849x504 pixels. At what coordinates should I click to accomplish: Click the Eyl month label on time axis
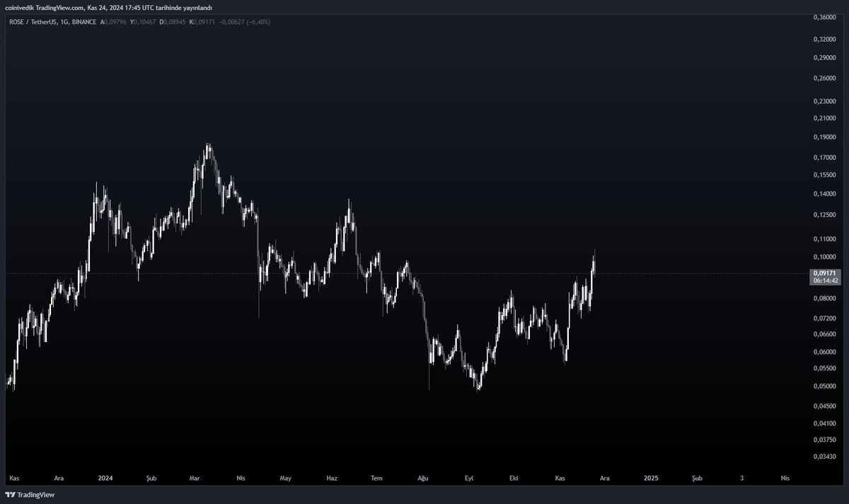[468, 479]
